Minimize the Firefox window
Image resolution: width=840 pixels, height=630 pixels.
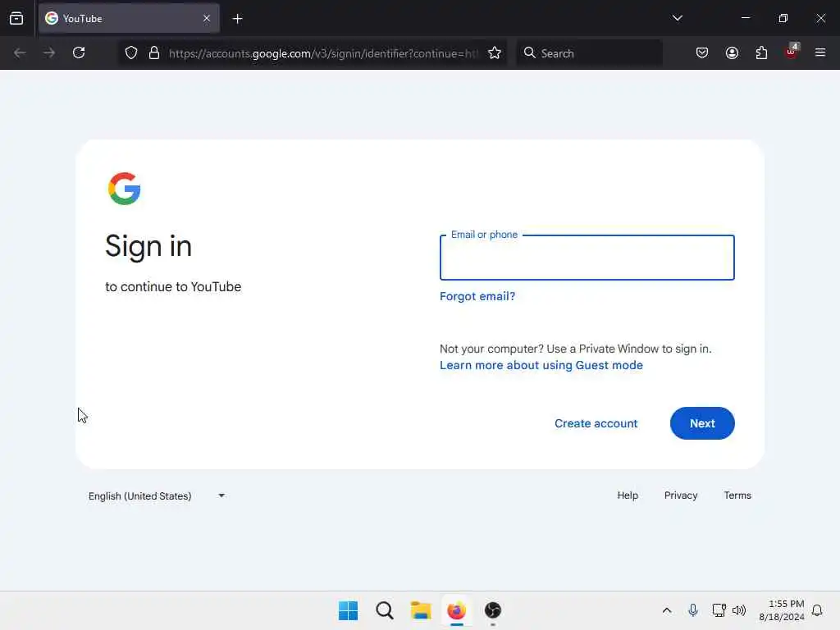746,18
